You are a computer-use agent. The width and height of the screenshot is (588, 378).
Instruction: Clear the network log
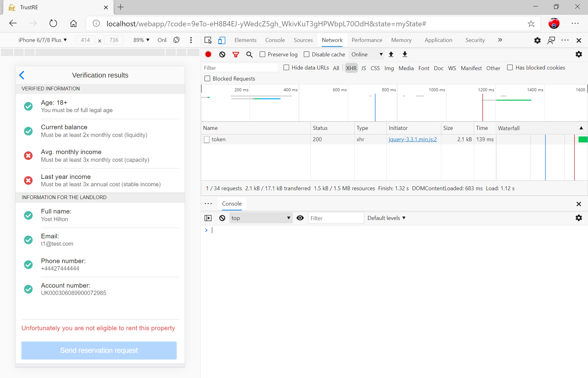point(222,54)
